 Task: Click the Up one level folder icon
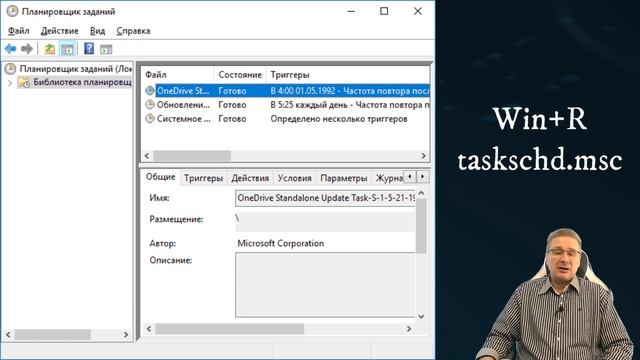pos(50,49)
